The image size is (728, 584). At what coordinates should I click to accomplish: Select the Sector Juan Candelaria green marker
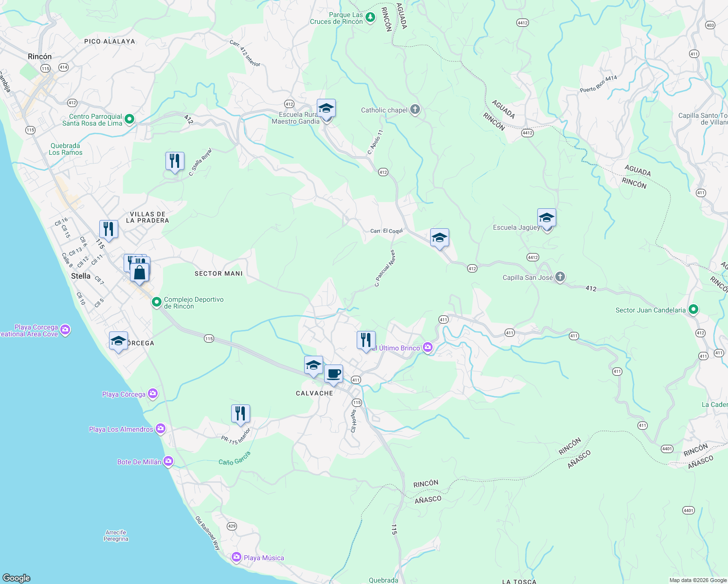pyautogui.click(x=694, y=310)
